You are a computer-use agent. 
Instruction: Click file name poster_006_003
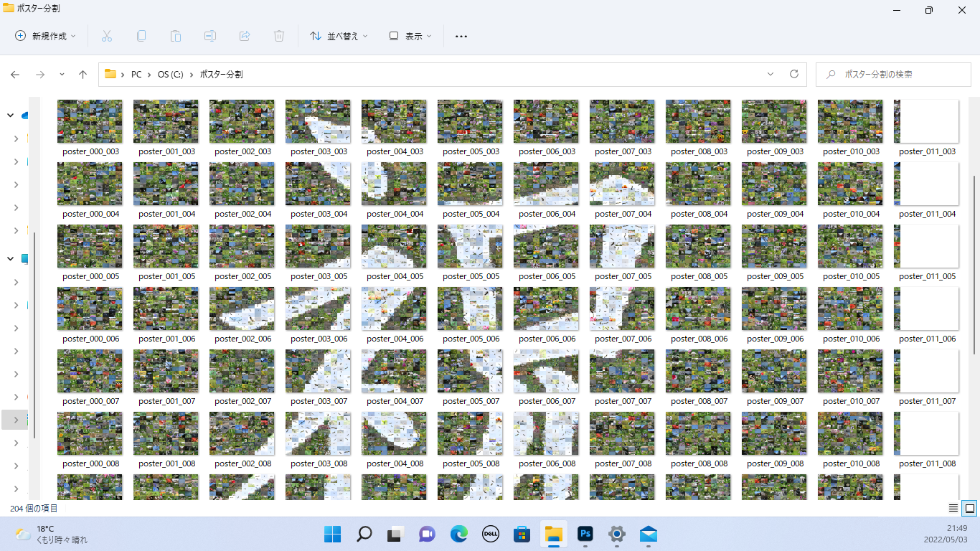click(x=547, y=151)
